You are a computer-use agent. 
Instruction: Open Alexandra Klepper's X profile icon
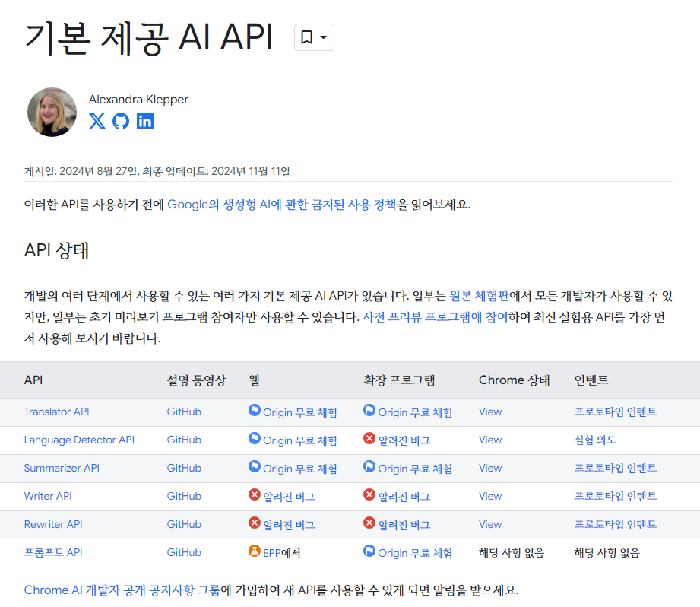(x=97, y=120)
